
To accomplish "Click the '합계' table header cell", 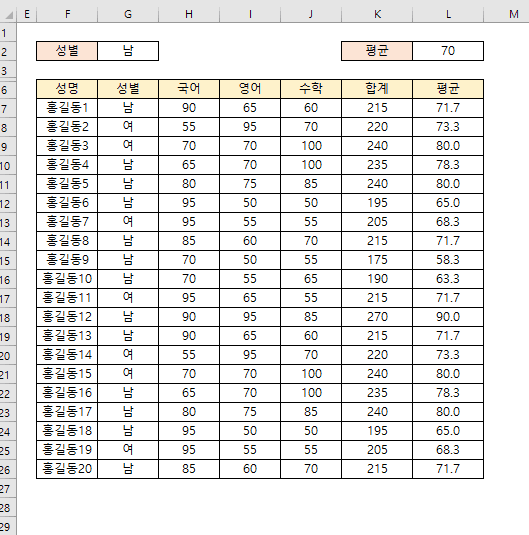I will 377,89.
